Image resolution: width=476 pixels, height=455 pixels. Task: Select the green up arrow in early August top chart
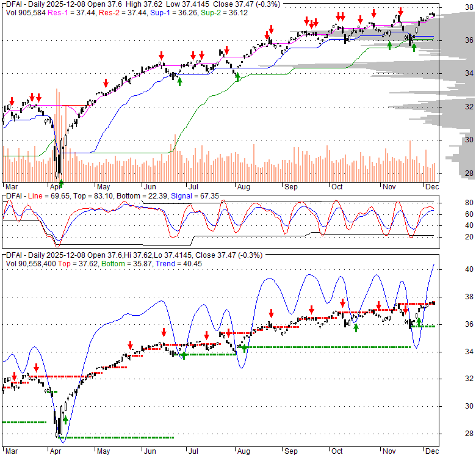coord(238,76)
